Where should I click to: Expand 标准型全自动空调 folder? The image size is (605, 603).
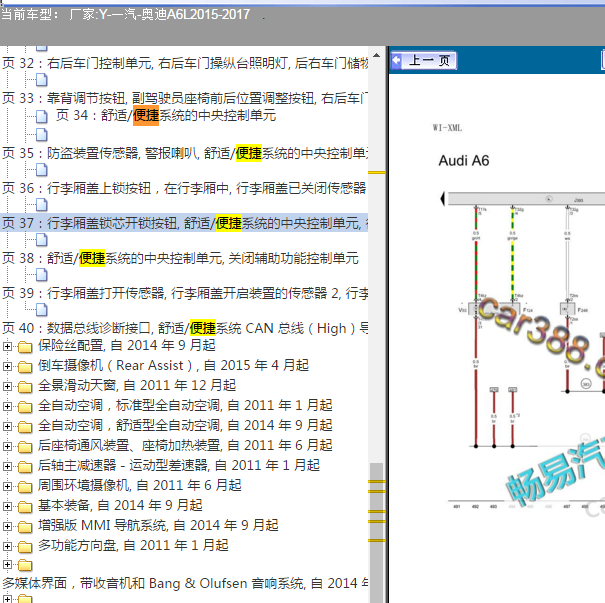click(7, 406)
